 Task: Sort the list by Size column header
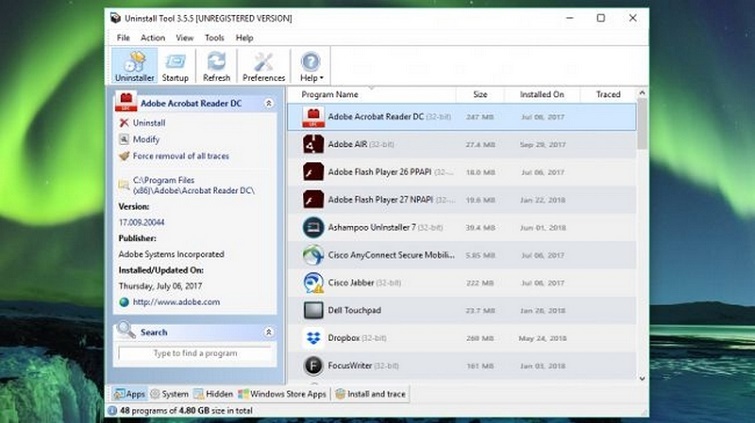tap(480, 95)
